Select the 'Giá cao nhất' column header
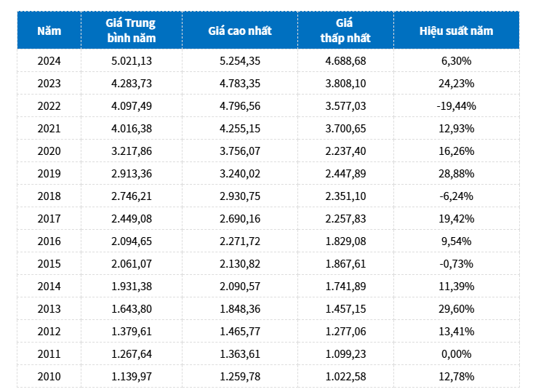541x392 pixels. pyautogui.click(x=239, y=31)
